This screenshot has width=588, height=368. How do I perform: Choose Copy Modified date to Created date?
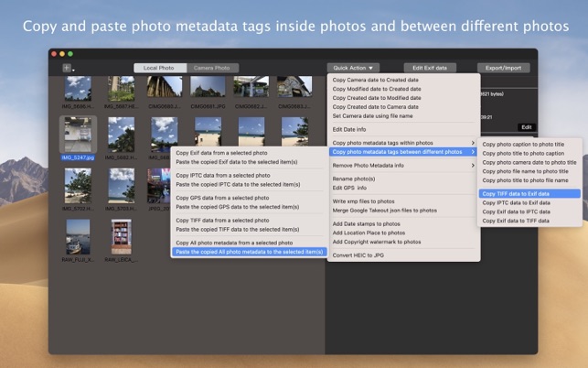click(x=403, y=89)
